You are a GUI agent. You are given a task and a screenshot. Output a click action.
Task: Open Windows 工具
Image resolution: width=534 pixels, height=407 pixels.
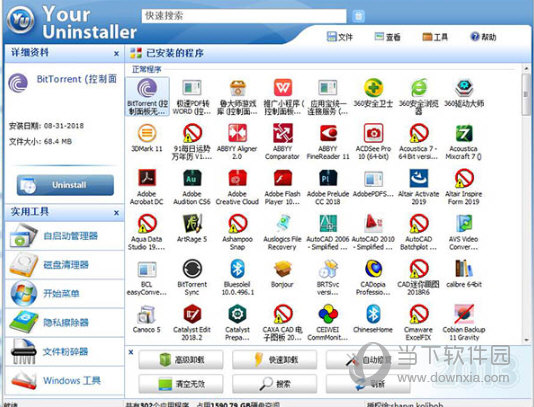[x=65, y=380]
